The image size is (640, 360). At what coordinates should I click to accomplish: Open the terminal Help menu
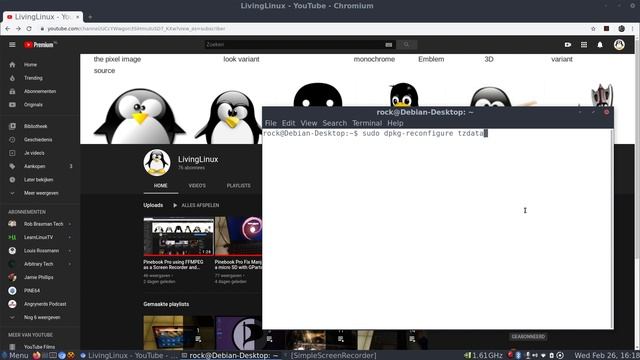395,123
